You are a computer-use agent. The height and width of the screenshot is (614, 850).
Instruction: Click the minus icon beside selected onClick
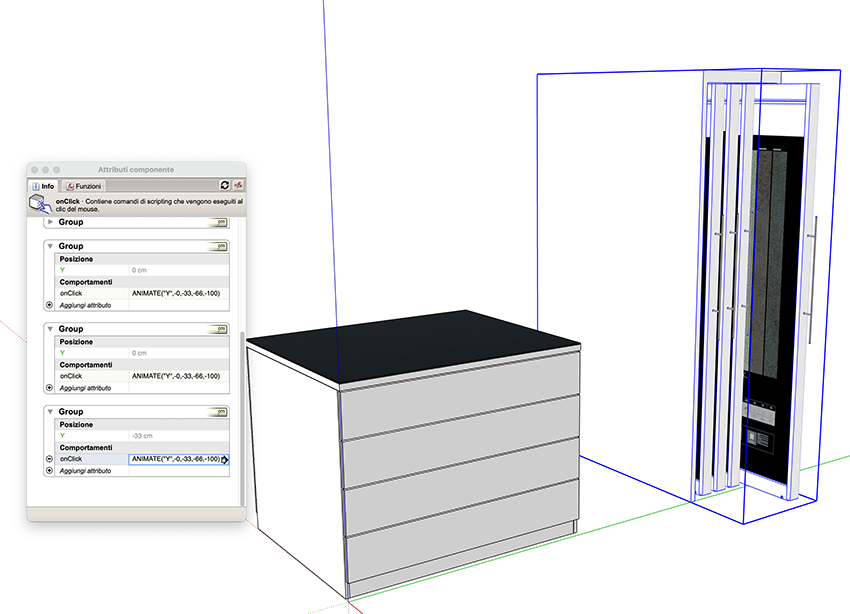(50, 459)
